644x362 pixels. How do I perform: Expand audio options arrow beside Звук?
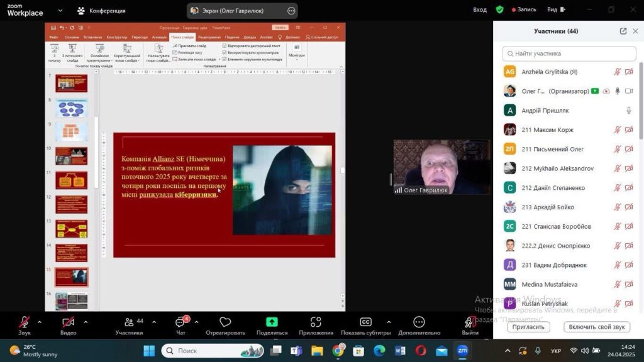point(40,322)
